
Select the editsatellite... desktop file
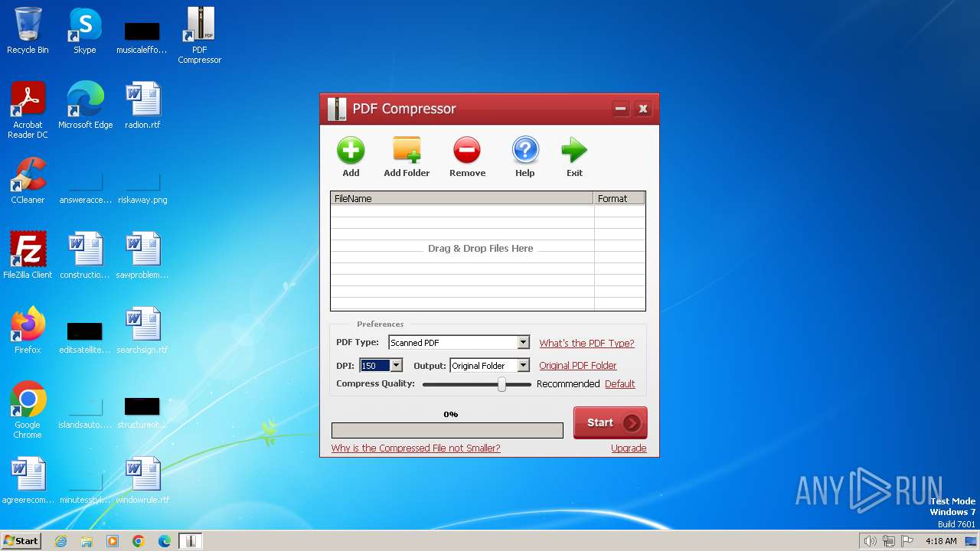point(84,337)
